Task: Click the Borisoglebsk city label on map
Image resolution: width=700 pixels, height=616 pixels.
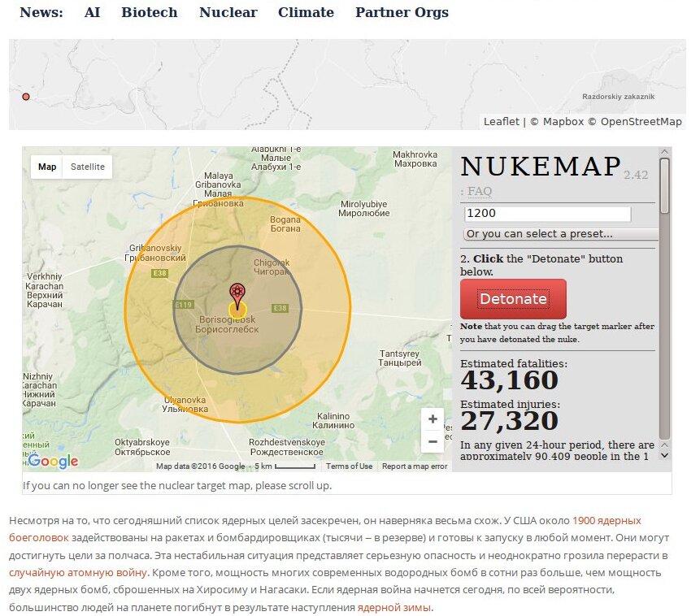Action: click(x=227, y=324)
